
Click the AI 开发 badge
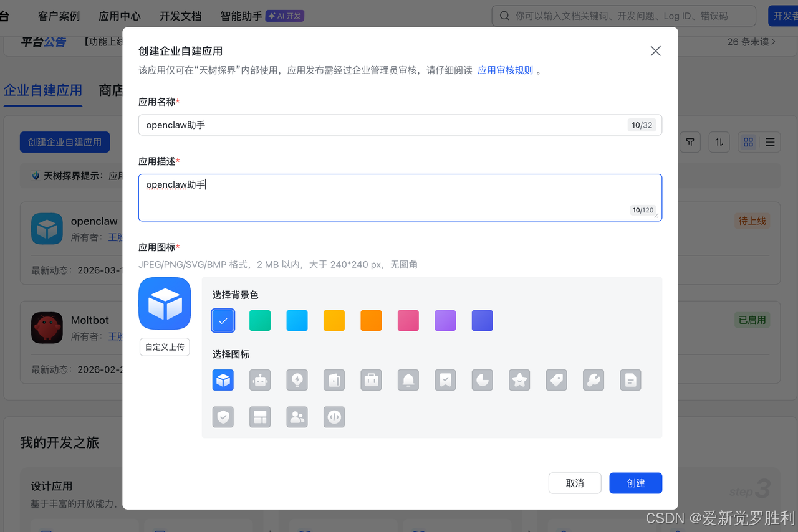[285, 16]
